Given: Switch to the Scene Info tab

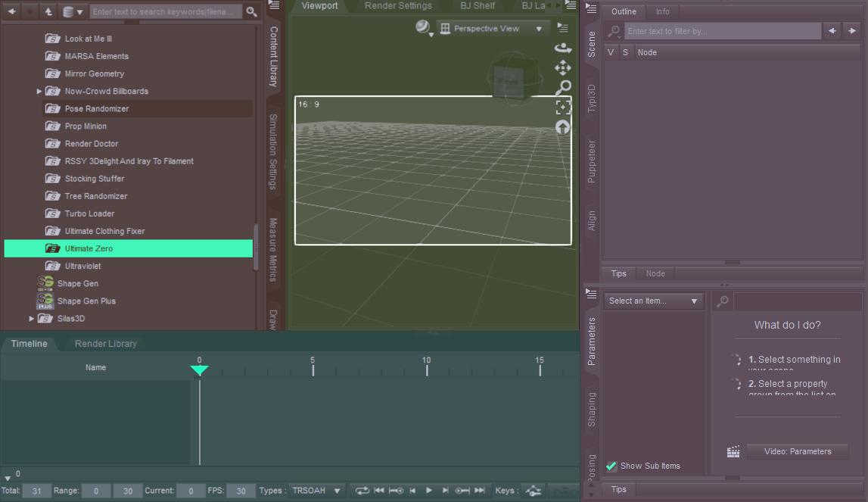Looking at the screenshot, I should pyautogui.click(x=663, y=11).
